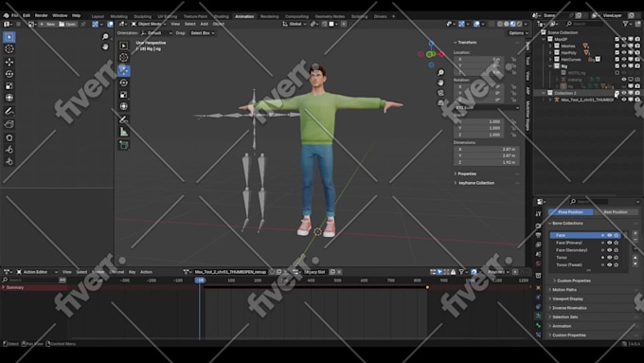Pick the Add Cube tool in main viewport
The height and width of the screenshot is (363, 644).
tap(124, 145)
